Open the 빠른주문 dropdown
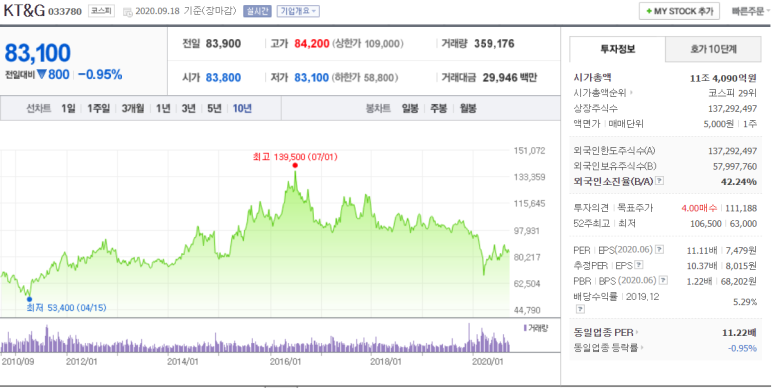Image resolution: width=773 pixels, height=388 pixels. point(750,11)
